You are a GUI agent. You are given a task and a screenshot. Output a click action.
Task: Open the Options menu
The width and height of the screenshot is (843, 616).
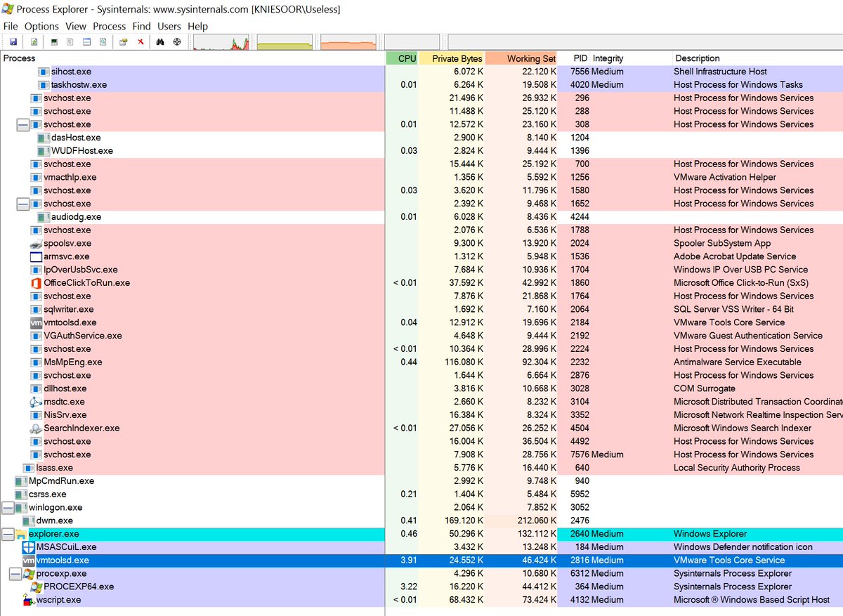click(x=41, y=26)
